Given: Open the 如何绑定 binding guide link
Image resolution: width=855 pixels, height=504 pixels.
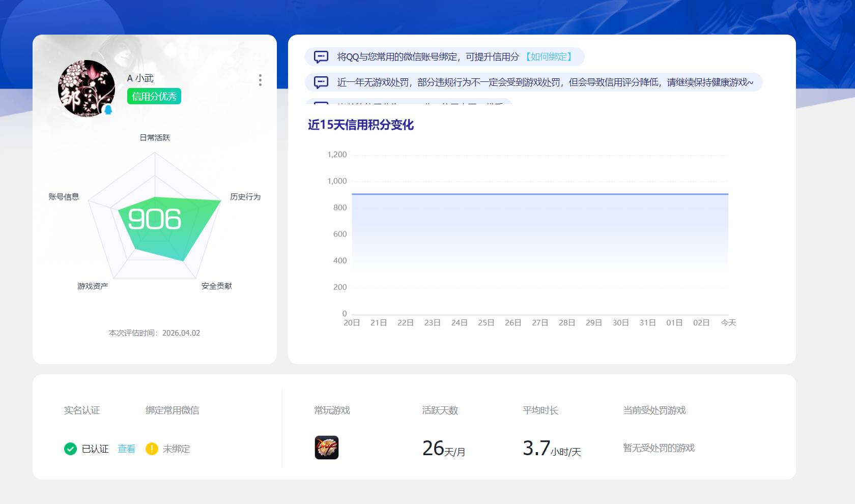Looking at the screenshot, I should click(551, 57).
